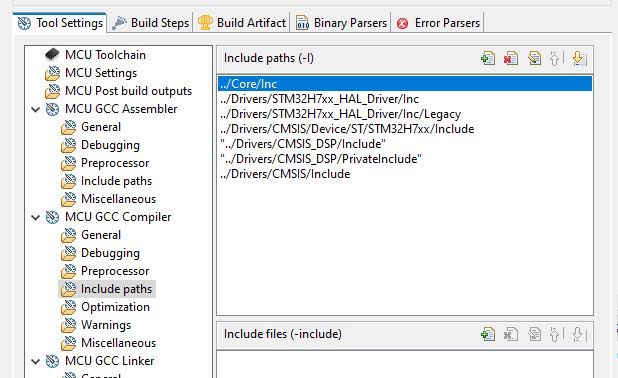Screen dimensions: 618x378
Task: Select the MCU GCC Linker item
Action: click(x=109, y=361)
